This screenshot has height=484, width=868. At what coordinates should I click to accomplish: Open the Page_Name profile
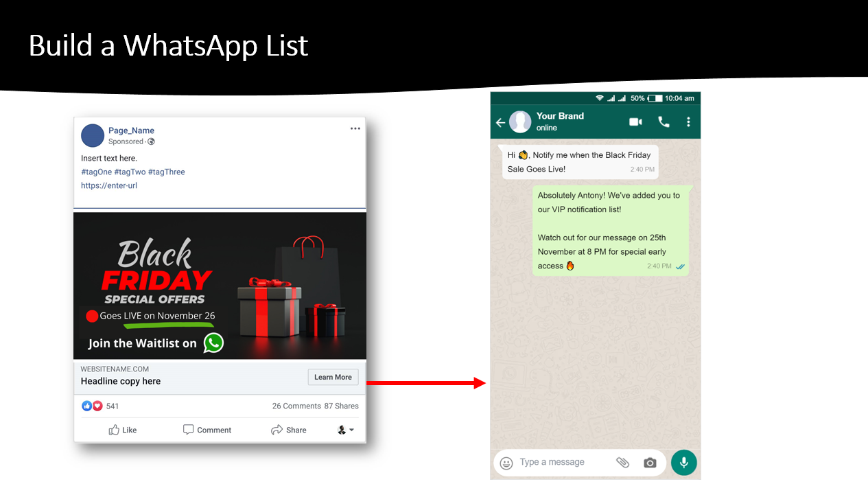(131, 130)
